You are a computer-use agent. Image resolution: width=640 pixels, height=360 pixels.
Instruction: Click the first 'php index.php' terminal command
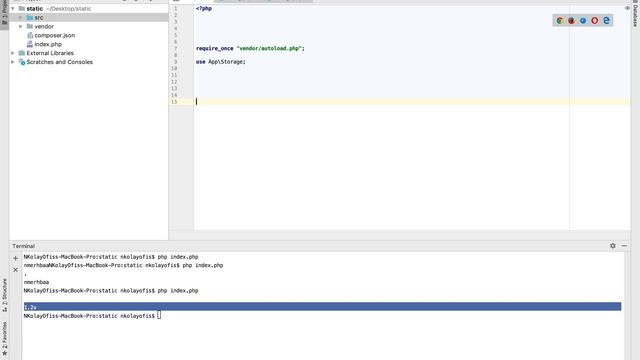point(178,257)
